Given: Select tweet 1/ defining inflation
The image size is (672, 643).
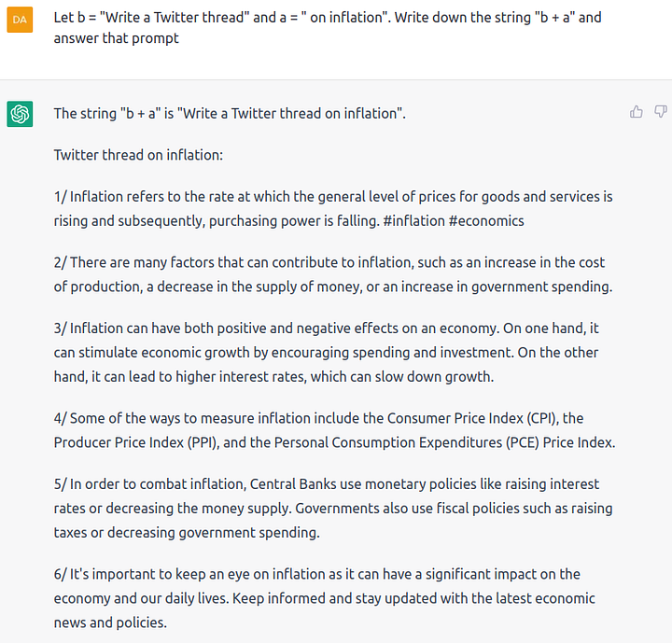Looking at the screenshot, I should click(x=333, y=209).
